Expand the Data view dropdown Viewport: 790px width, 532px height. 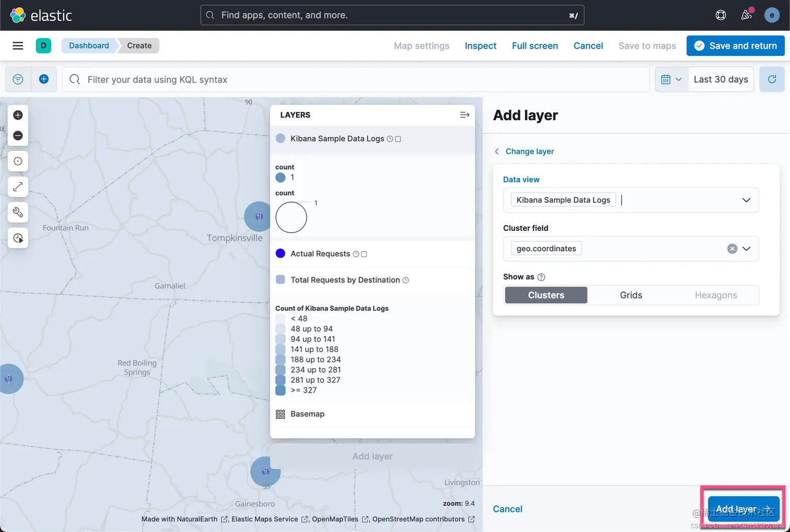(x=746, y=200)
